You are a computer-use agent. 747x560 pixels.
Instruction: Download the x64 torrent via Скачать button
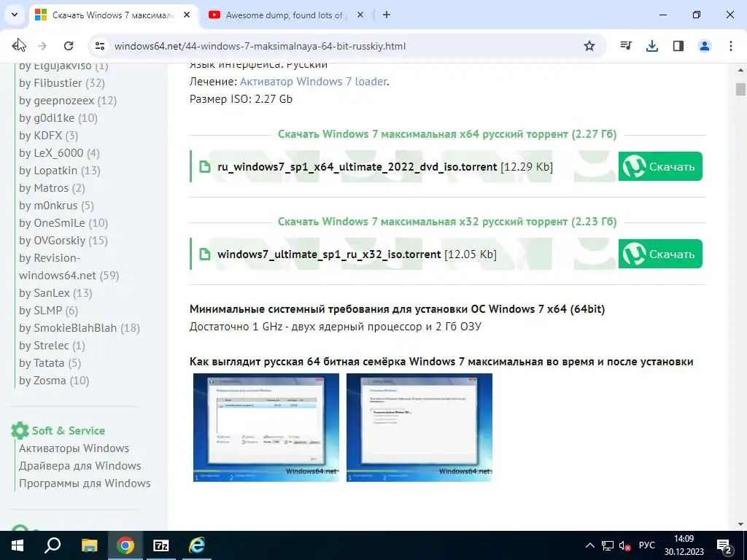660,166
